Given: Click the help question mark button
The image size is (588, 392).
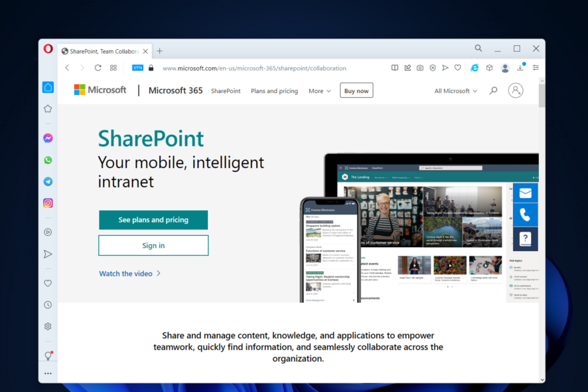Looking at the screenshot, I should [526, 239].
